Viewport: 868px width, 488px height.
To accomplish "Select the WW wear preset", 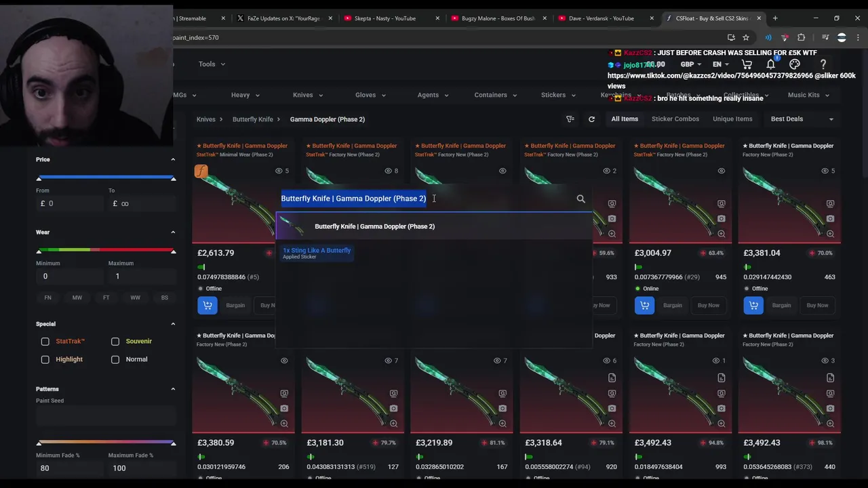I will click(135, 298).
